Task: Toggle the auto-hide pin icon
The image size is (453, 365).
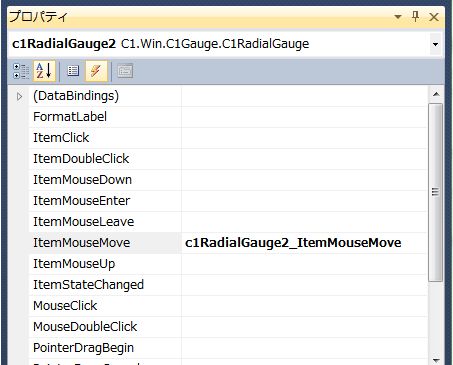Action: pyautogui.click(x=415, y=16)
